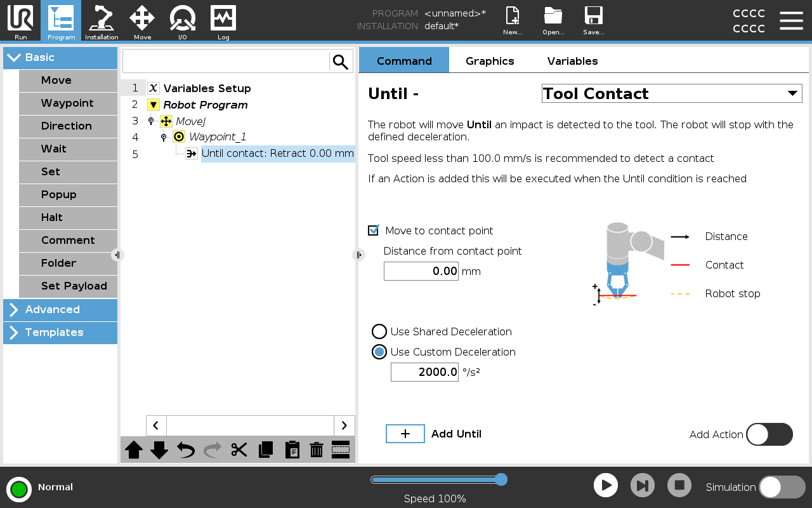Click the cut scissors icon
Screen dimensions: 812x508
pos(239,450)
